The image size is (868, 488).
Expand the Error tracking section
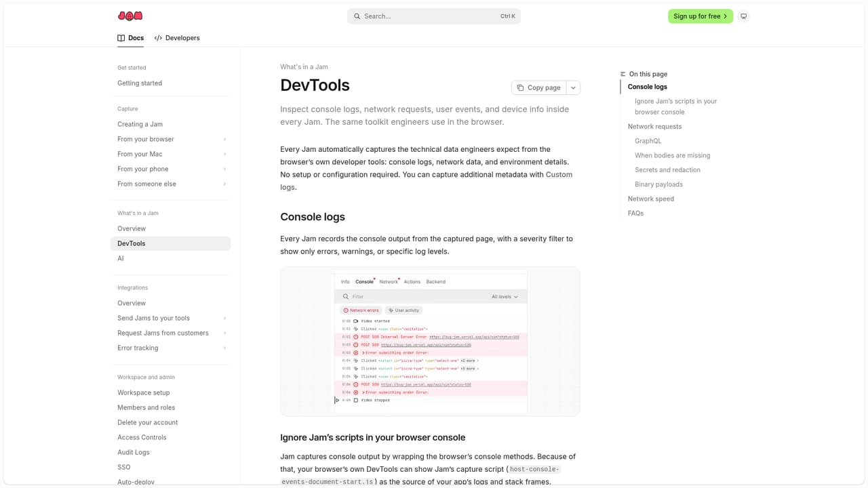click(171, 348)
